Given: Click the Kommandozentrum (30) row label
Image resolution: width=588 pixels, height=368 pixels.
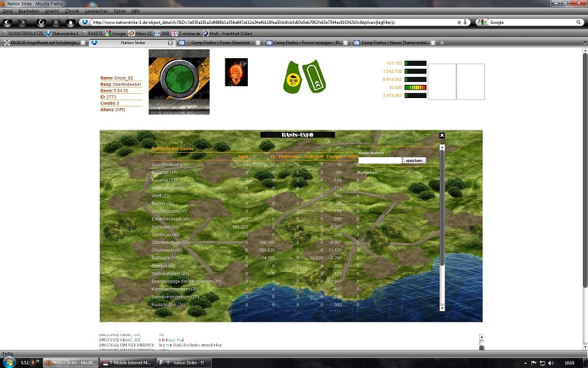Looking at the screenshot, I should (x=175, y=289).
